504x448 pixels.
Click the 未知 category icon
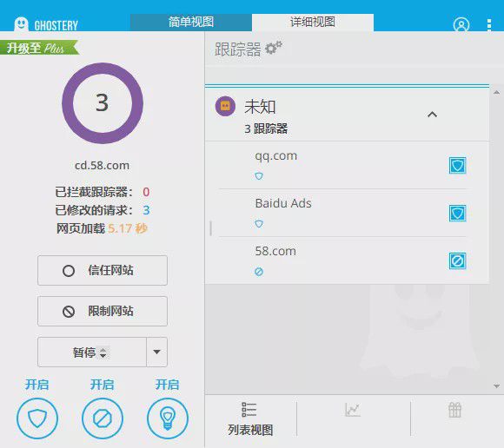[225, 106]
